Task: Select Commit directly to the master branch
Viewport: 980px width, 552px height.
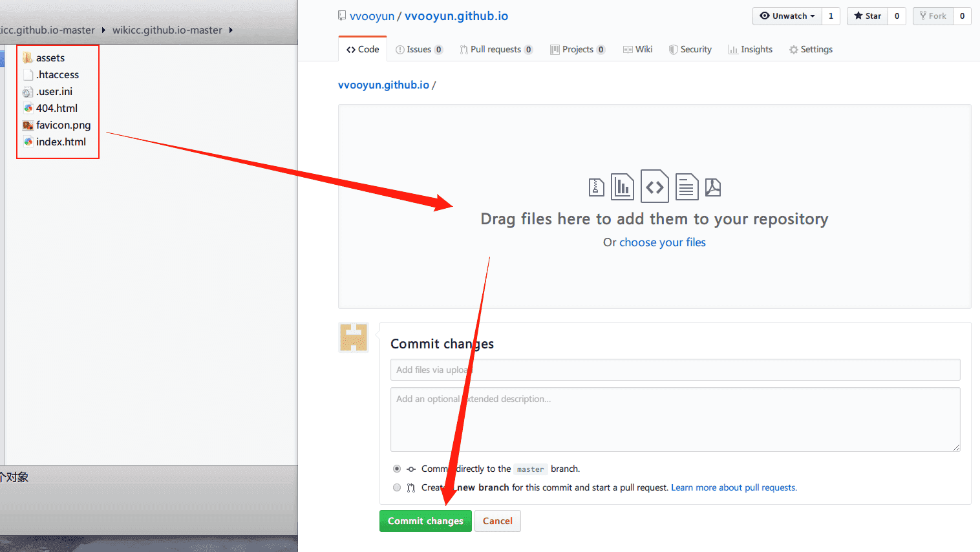Action: coord(397,469)
